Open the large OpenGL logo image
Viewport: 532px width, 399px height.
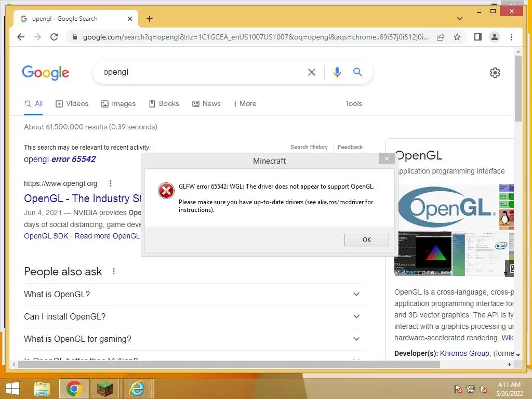(x=446, y=207)
